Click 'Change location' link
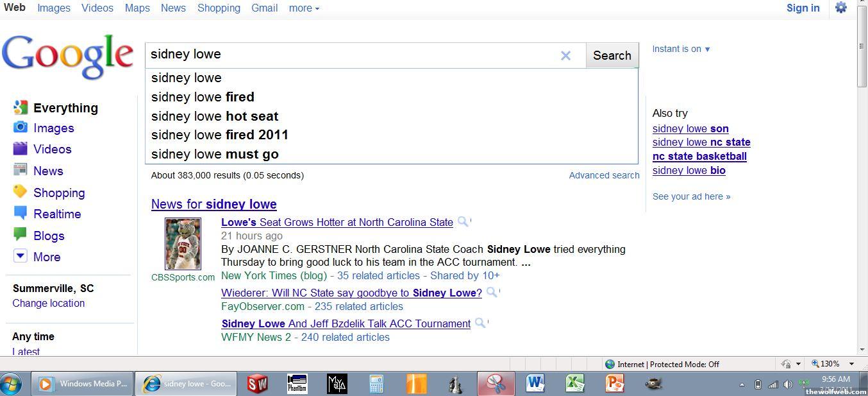The width and height of the screenshot is (868, 396). point(49,304)
